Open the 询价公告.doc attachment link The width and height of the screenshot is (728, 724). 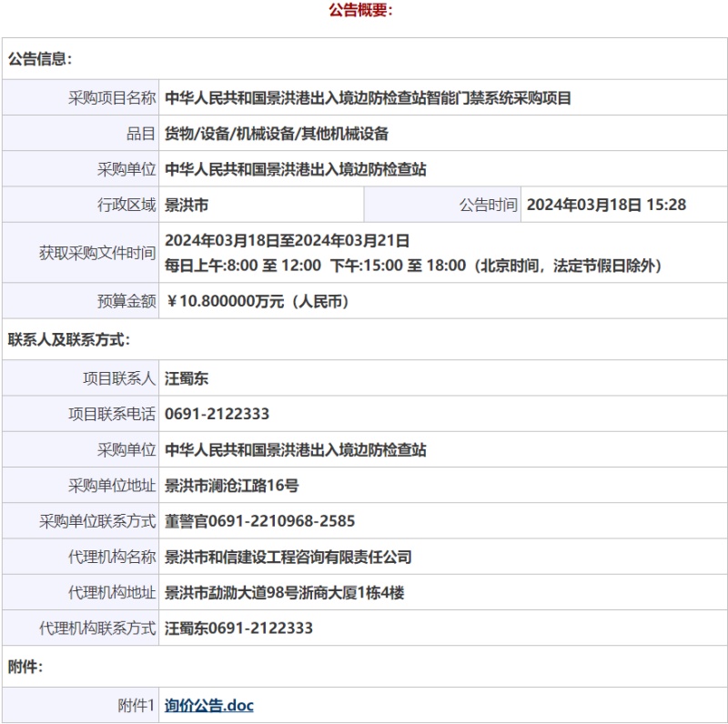pyautogui.click(x=208, y=705)
